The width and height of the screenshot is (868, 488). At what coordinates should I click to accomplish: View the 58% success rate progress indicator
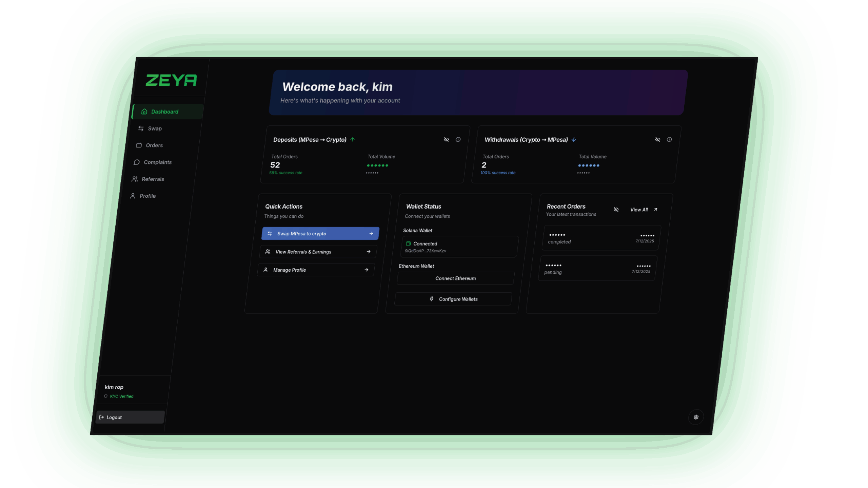(286, 173)
